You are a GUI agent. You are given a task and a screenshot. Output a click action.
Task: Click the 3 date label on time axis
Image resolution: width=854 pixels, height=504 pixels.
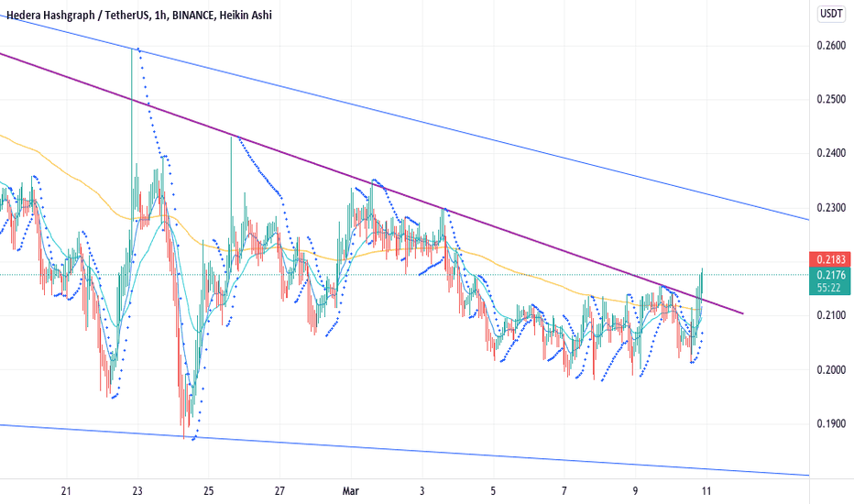[x=422, y=491]
